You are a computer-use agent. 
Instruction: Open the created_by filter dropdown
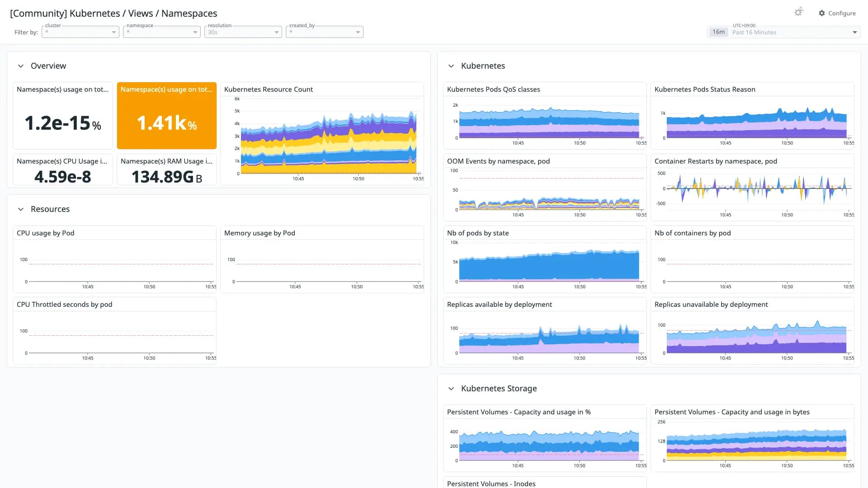325,32
